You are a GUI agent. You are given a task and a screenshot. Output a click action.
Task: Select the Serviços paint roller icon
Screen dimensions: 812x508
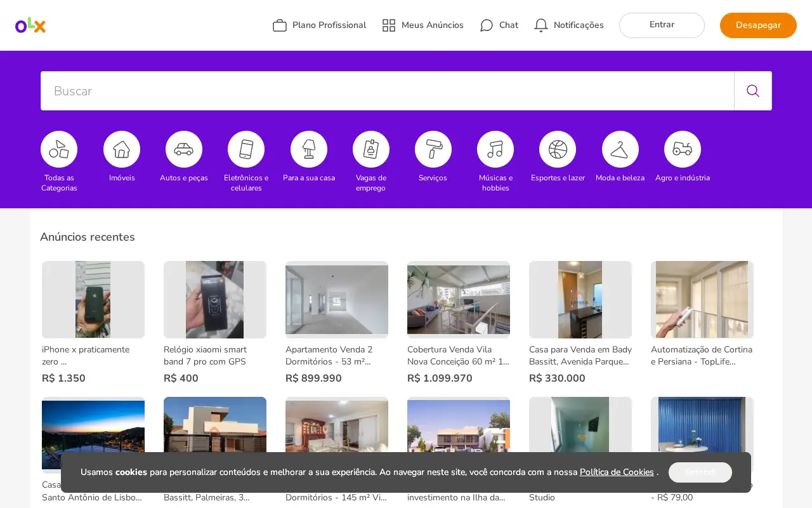tap(433, 149)
